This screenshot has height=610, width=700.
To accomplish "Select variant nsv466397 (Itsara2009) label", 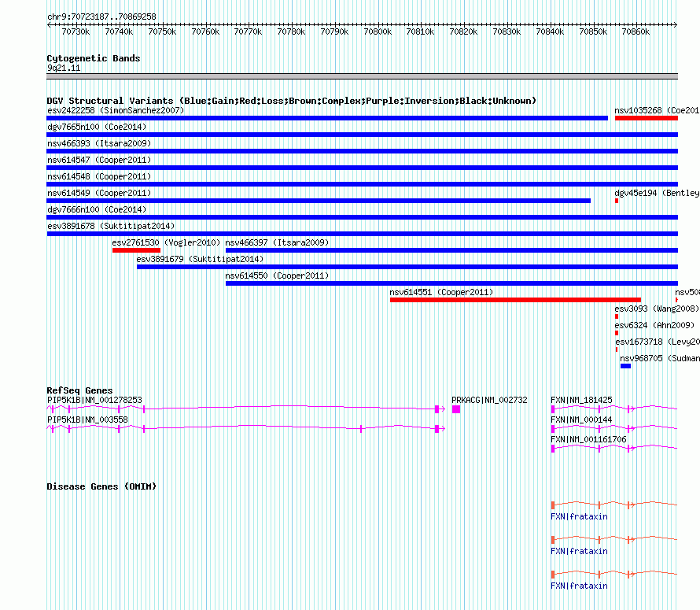I will coord(277,242).
